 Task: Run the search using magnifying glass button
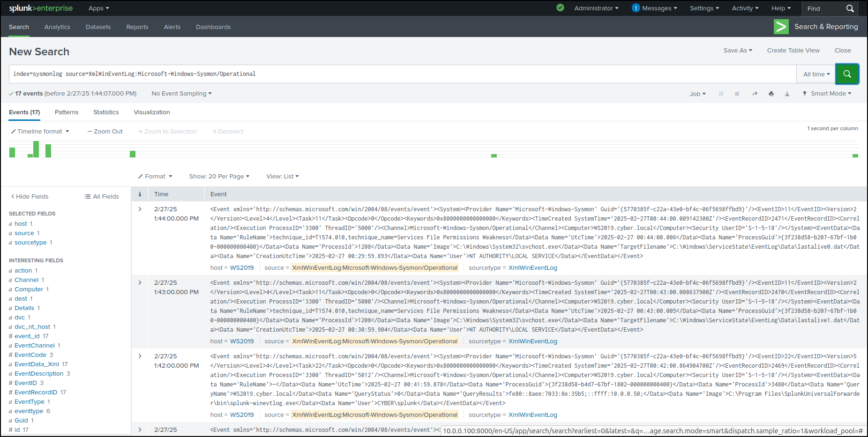(847, 74)
